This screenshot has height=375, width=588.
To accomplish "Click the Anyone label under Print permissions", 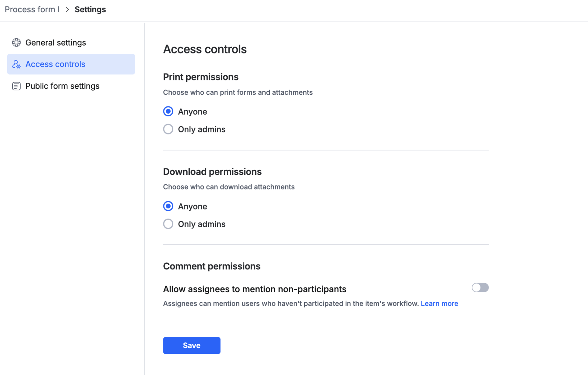I will point(192,112).
